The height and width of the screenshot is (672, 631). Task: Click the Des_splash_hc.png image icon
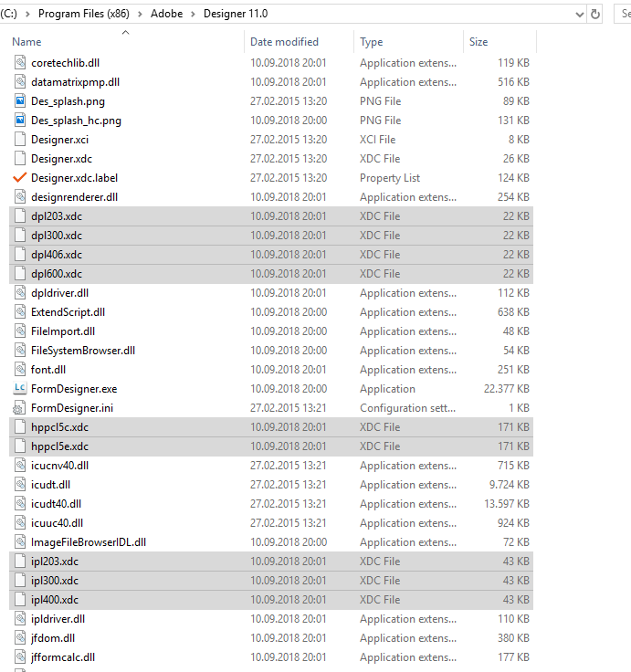pyautogui.click(x=20, y=121)
